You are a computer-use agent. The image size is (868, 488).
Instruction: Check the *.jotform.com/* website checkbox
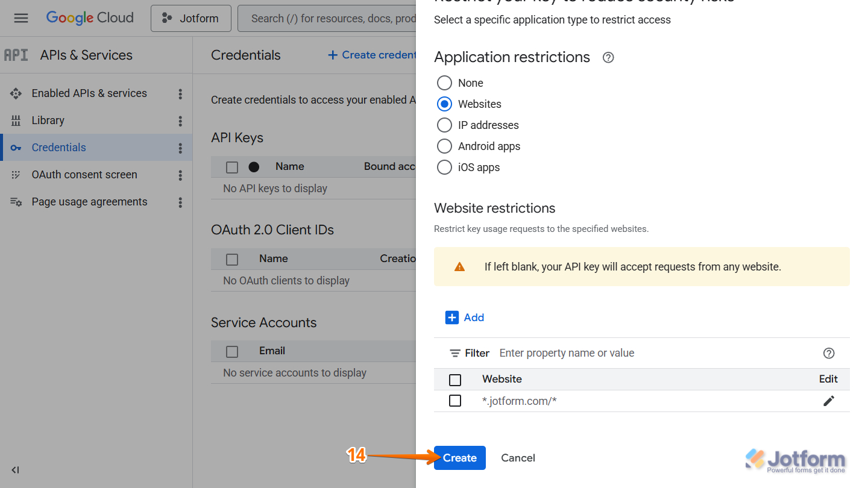pyautogui.click(x=455, y=400)
